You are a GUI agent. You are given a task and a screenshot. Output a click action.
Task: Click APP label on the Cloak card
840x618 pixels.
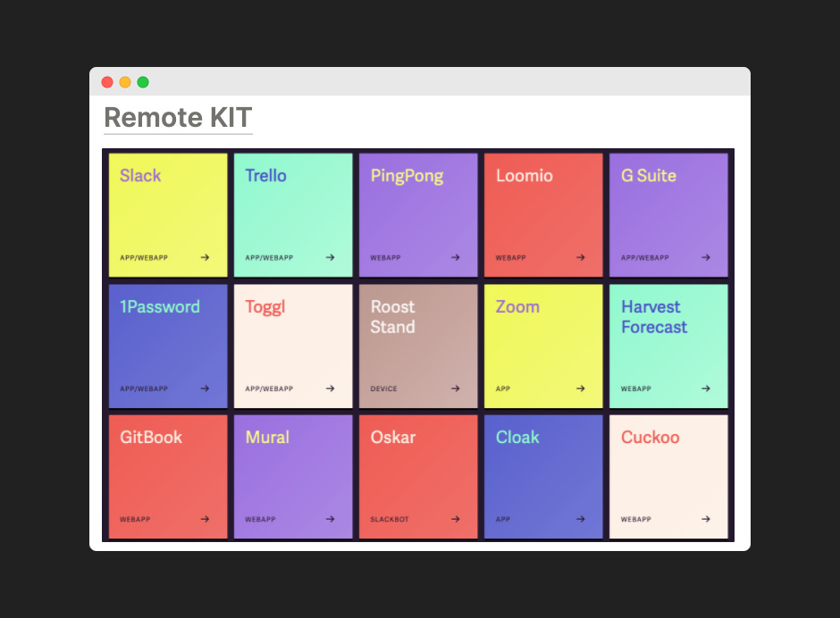coord(503,519)
